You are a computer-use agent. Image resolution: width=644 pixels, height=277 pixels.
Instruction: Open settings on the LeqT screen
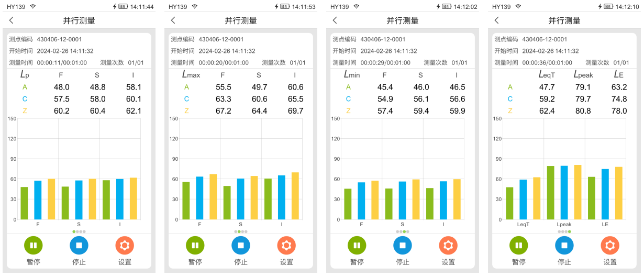pyautogui.click(x=610, y=245)
